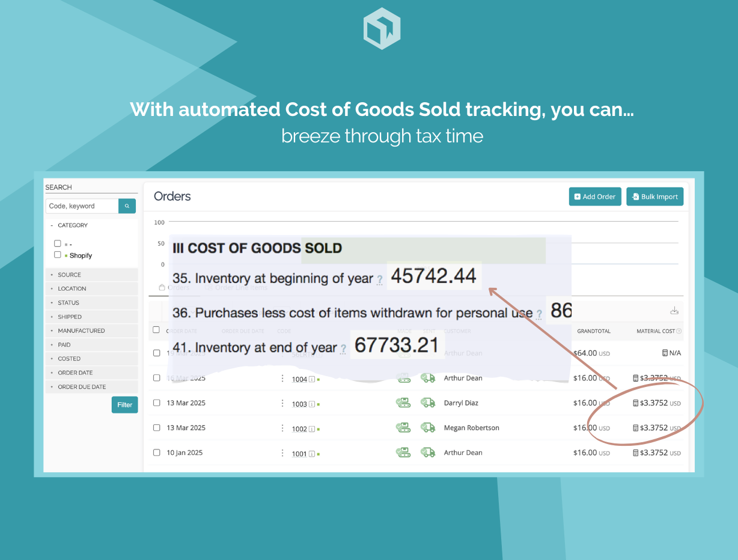Click the manufactured conveyor icon for order 1001
This screenshot has width=738, height=560.
click(x=403, y=452)
